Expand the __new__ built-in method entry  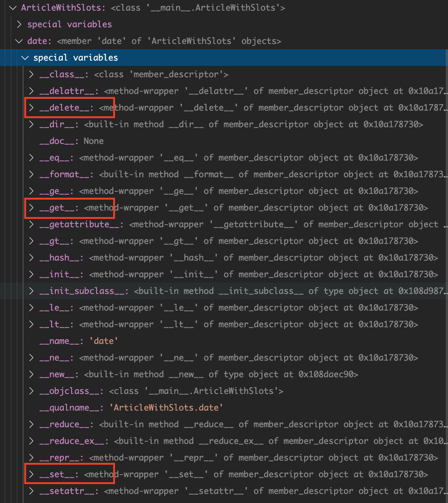coord(31,374)
